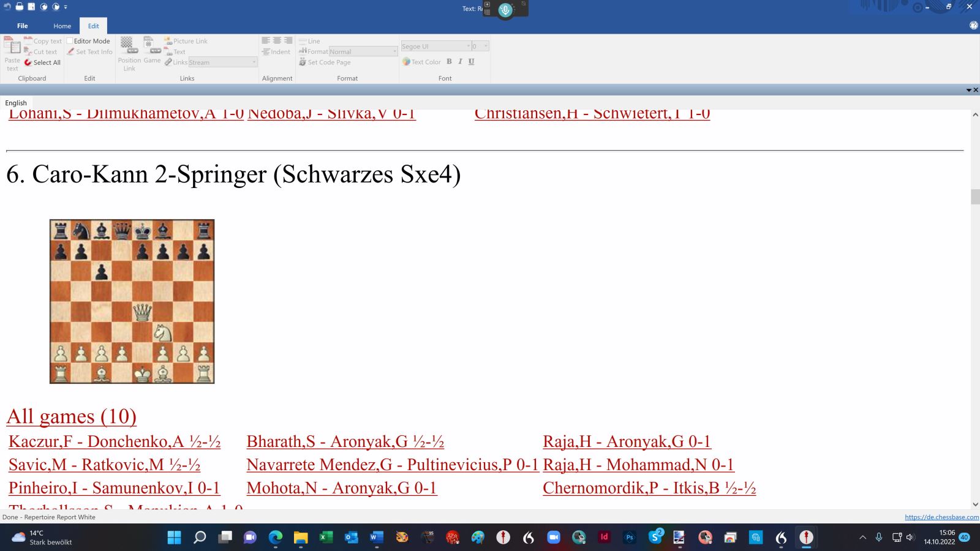Open the Links Stream dropdown
Image resolution: width=980 pixels, height=551 pixels.
point(254,62)
